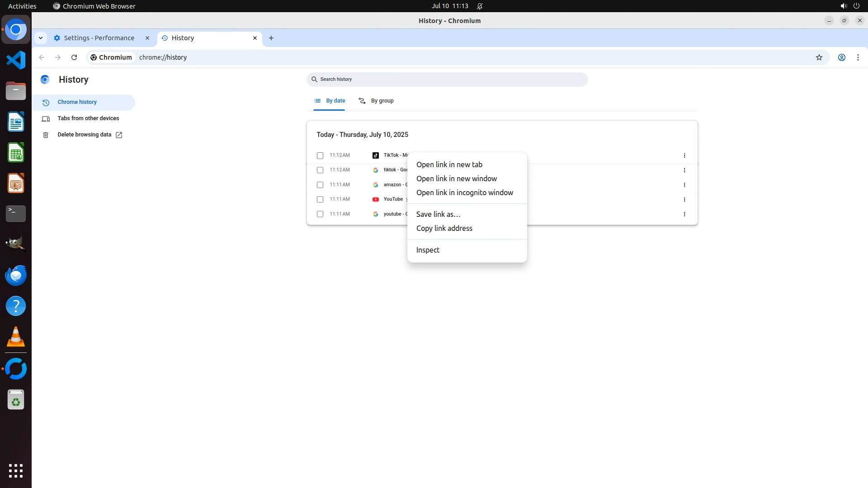Open more actions for youtube search entry
This screenshot has width=868, height=488.
pos(684,214)
